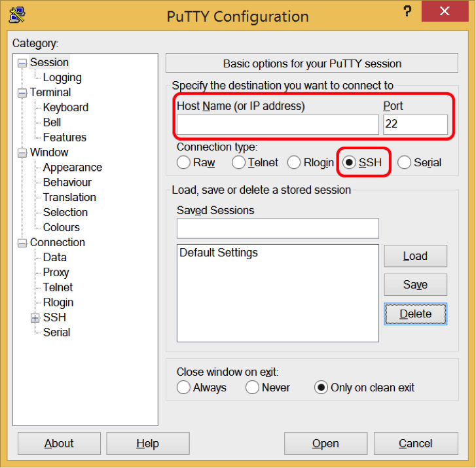Click the Host Name input field

click(x=278, y=124)
